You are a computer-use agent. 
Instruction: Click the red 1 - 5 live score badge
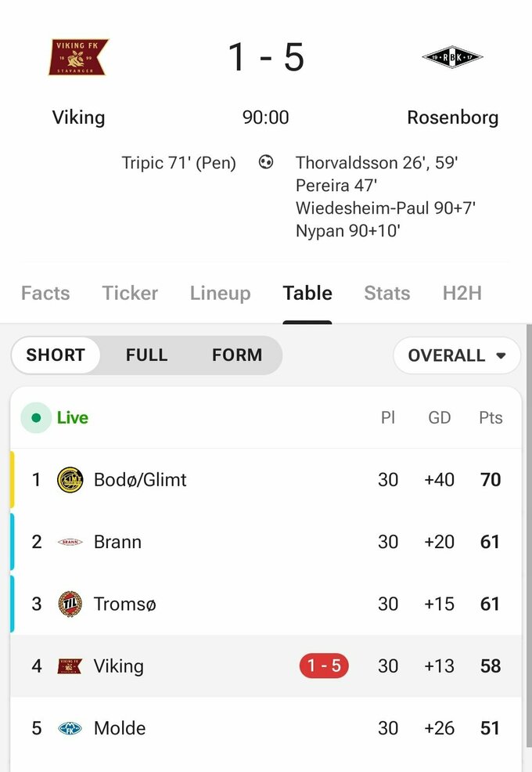click(x=324, y=666)
